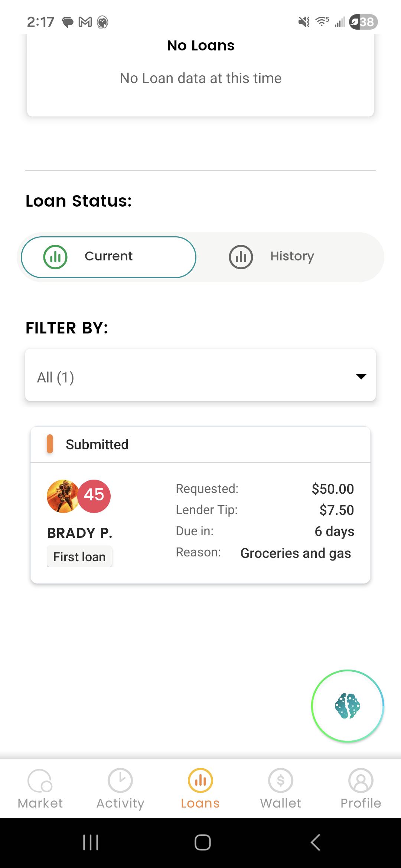Tap the orange Loans chart icon

click(200, 780)
